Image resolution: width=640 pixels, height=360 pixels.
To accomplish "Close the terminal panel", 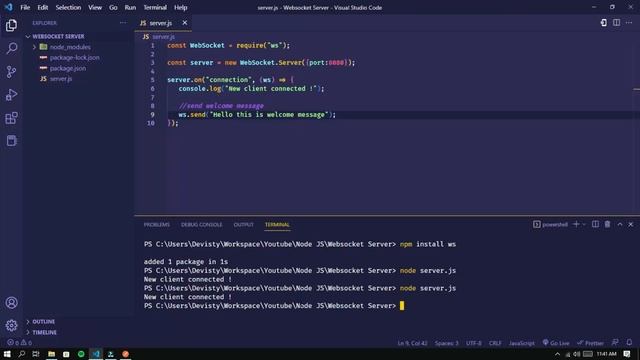I will (631, 224).
